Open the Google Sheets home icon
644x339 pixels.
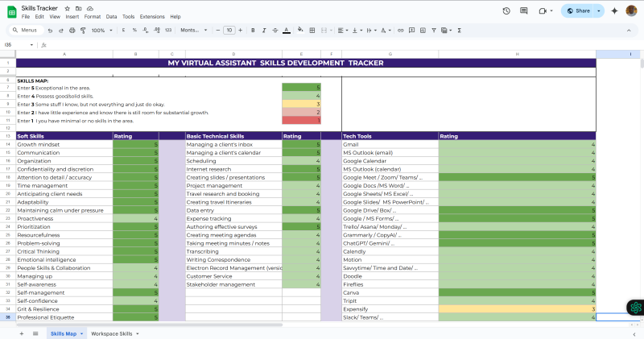point(12,12)
